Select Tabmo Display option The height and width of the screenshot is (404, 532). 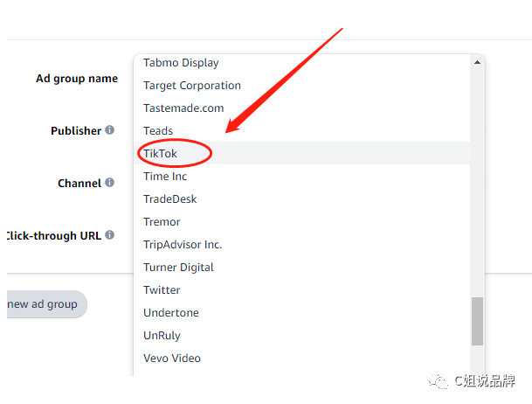click(302, 63)
